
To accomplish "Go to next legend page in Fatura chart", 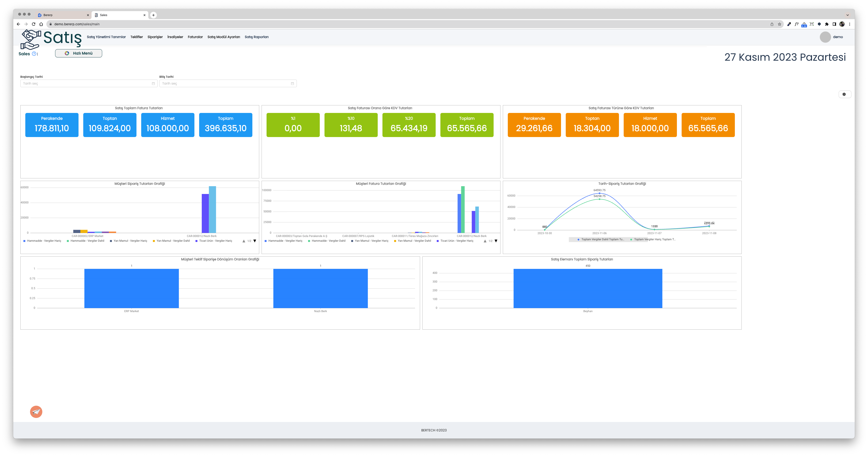I will pos(496,241).
